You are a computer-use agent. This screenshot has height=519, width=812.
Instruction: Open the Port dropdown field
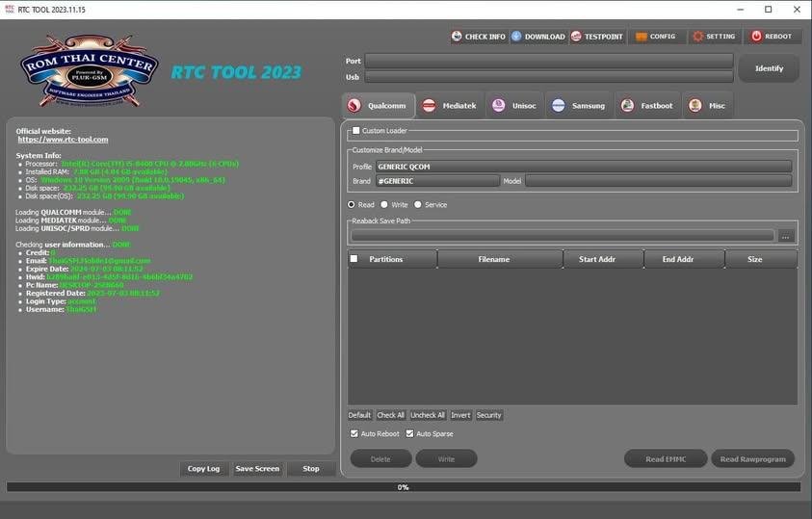tap(549, 61)
